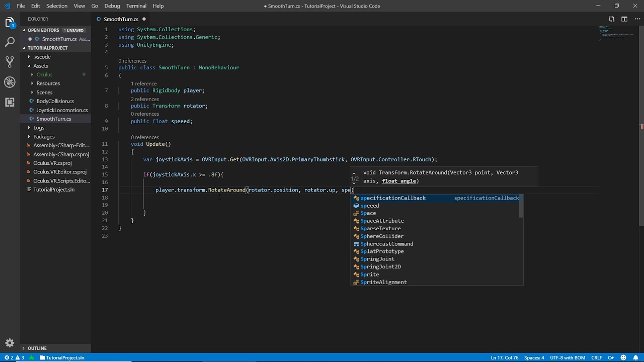The image size is (644, 362).
Task: Select the TutorialProject.sln project in status bar
Action: [62, 358]
